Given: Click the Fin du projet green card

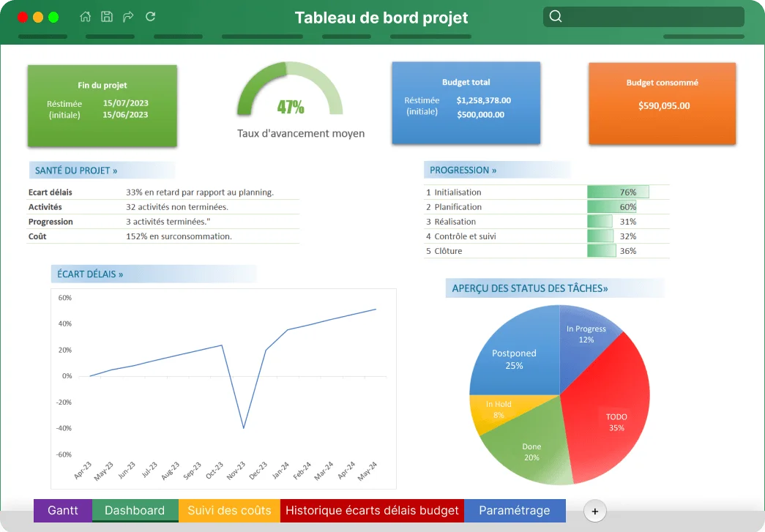Looking at the screenshot, I should click(102, 106).
